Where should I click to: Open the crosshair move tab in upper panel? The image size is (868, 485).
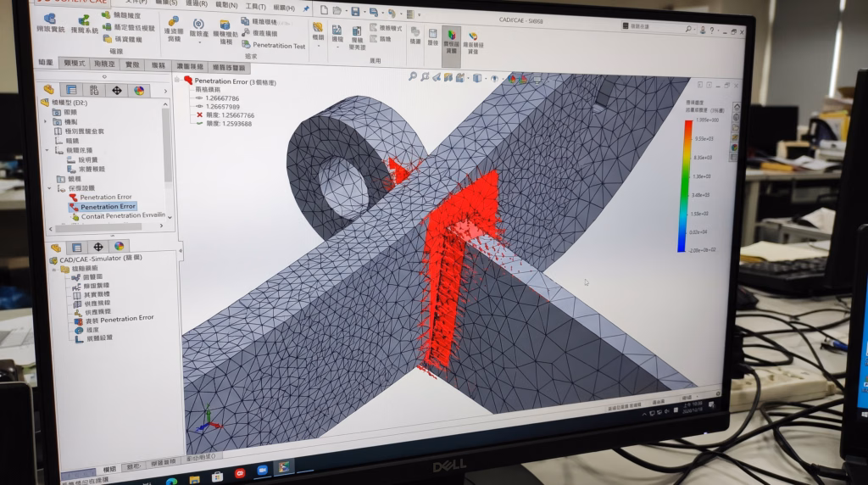(x=116, y=90)
